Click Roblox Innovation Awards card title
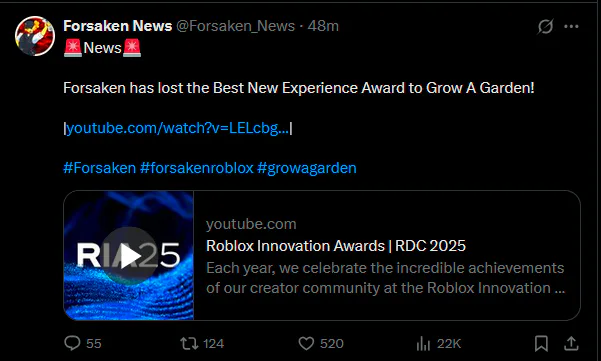This screenshot has height=361, width=601. (x=336, y=246)
